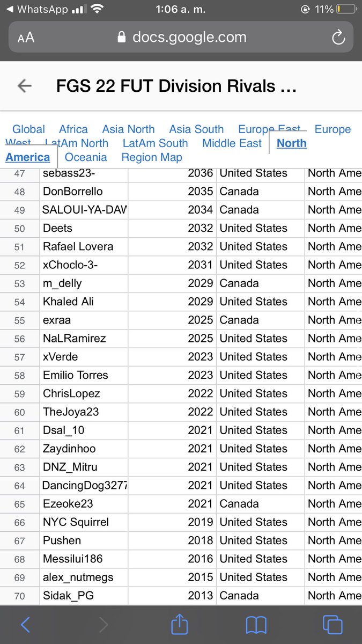Viewport: 362px width, 644px height.
Task: Select the North America tab
Action: tap(291, 143)
